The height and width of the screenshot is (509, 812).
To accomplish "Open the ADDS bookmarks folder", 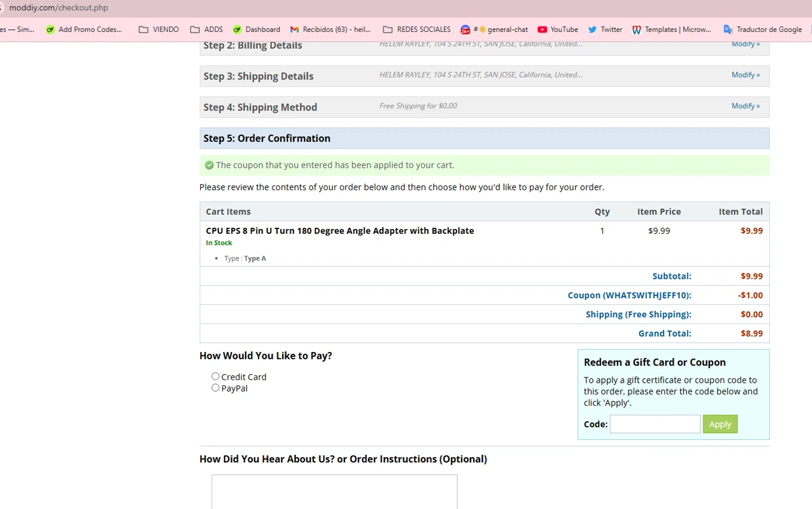I will [x=206, y=29].
